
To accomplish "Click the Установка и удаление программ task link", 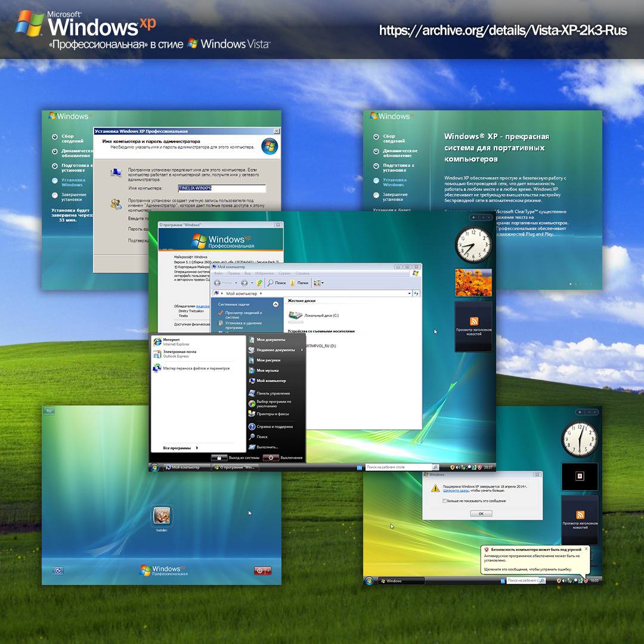I will [x=240, y=326].
